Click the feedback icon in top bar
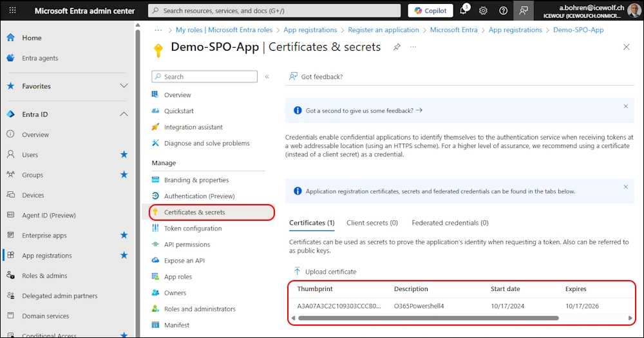This screenshot has height=338, width=644. [524, 11]
